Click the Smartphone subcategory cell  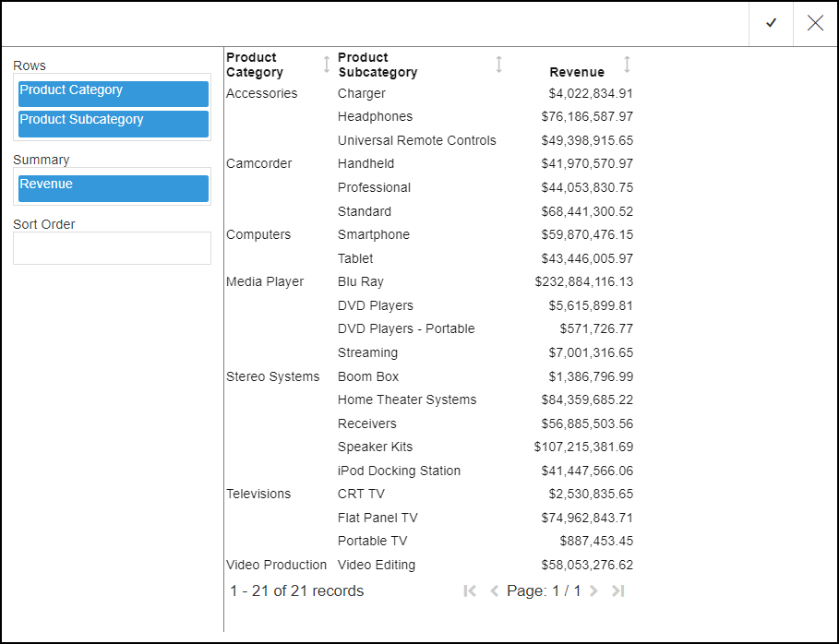pos(374,235)
